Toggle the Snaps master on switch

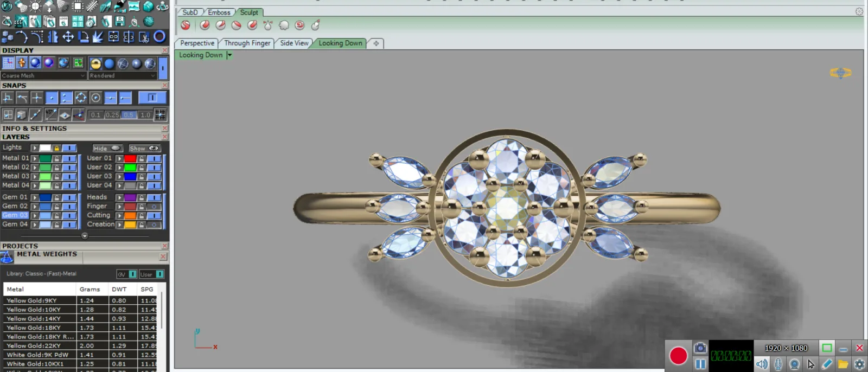(x=152, y=98)
